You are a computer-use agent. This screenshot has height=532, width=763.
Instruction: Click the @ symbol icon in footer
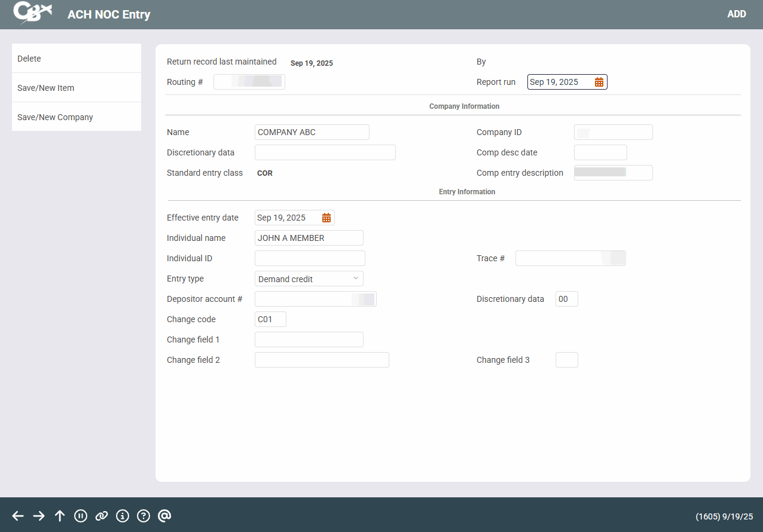pyautogui.click(x=164, y=515)
